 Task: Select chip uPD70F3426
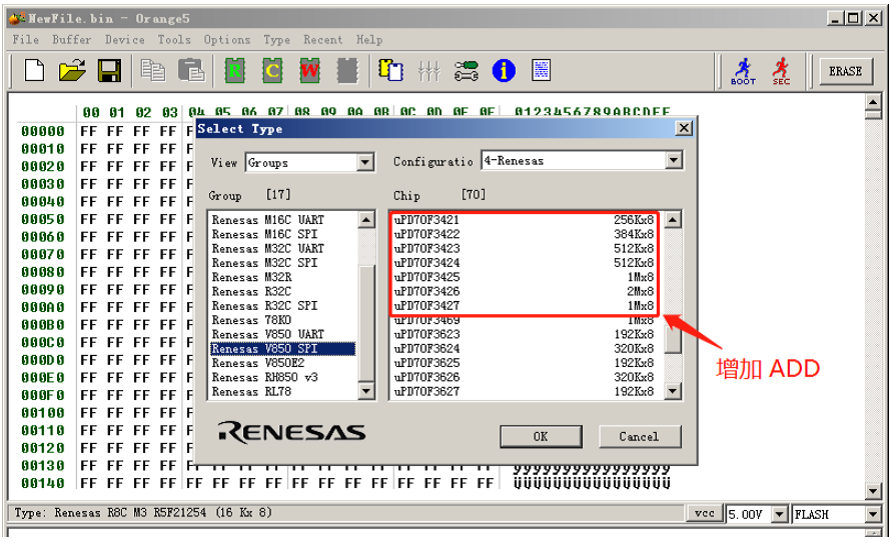[524, 291]
